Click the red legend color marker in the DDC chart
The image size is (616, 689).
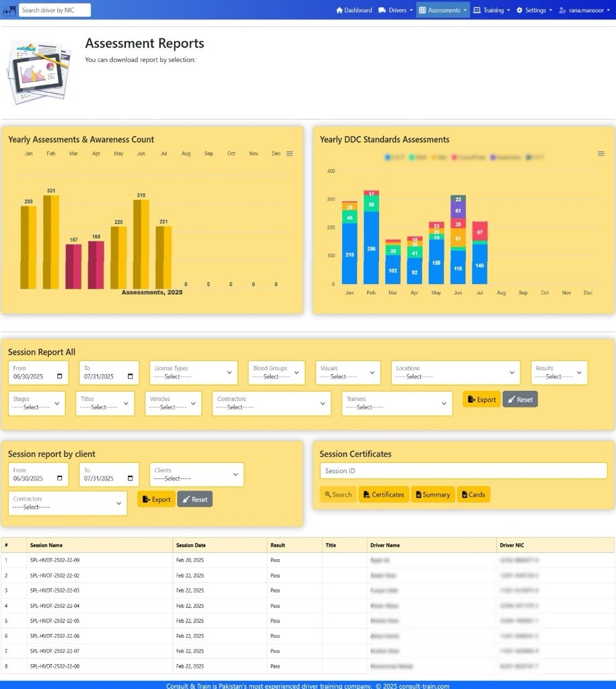pyautogui.click(x=454, y=157)
